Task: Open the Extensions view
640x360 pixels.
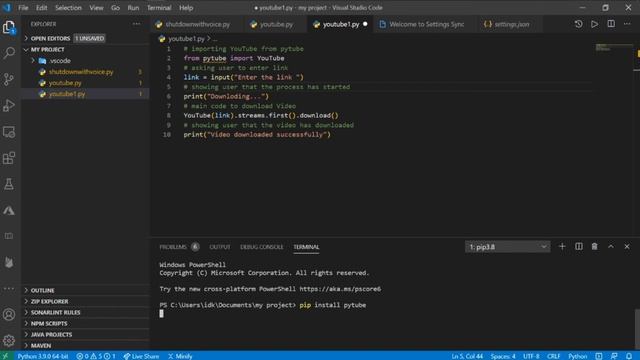Action: [9, 158]
